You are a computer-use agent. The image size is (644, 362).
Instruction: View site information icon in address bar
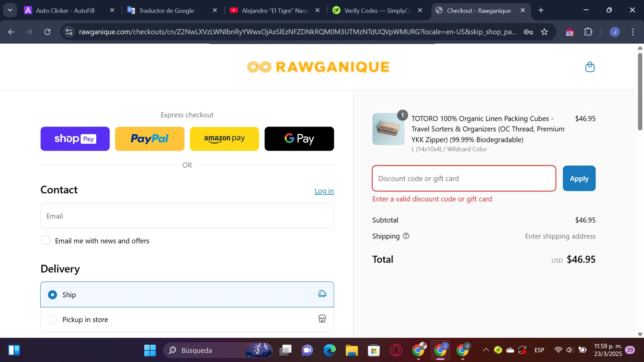click(69, 32)
